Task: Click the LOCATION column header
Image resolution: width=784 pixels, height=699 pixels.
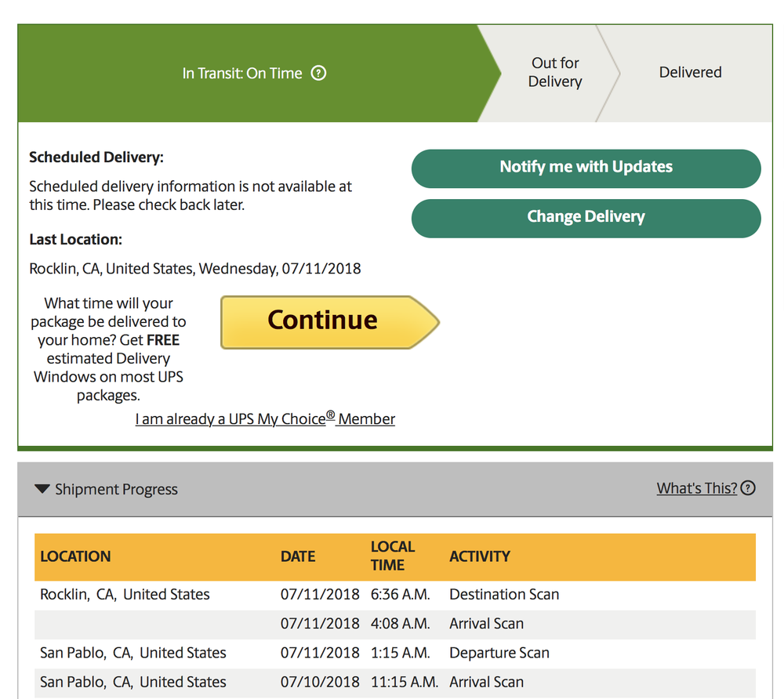Action: pos(75,556)
